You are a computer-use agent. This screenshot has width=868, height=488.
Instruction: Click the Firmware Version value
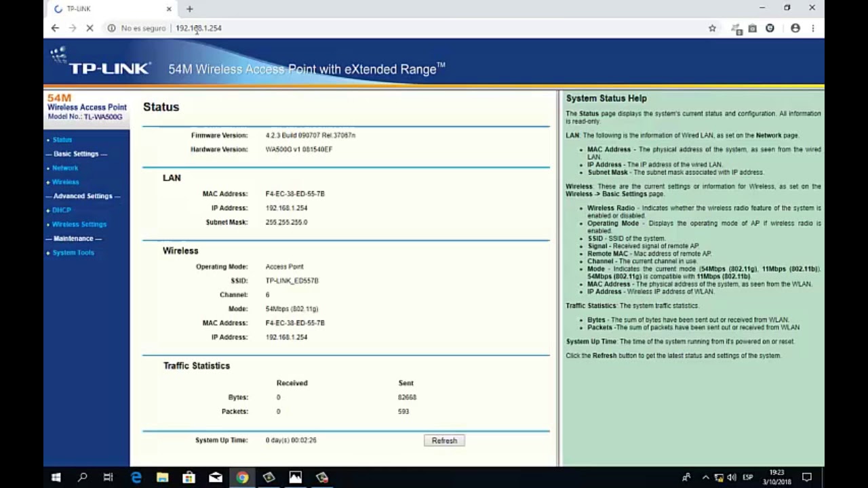311,136
